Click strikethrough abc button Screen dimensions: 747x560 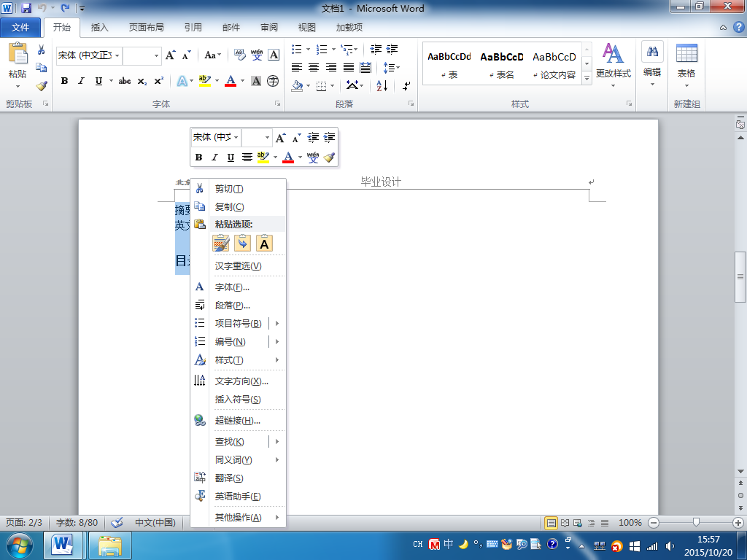[125, 81]
